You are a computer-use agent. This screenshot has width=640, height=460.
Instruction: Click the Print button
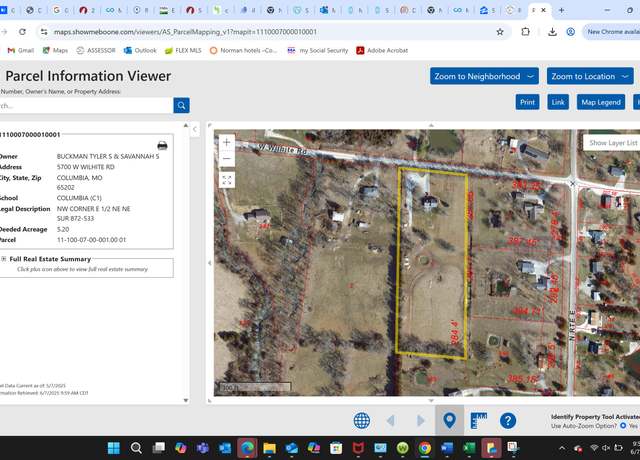[x=527, y=102]
